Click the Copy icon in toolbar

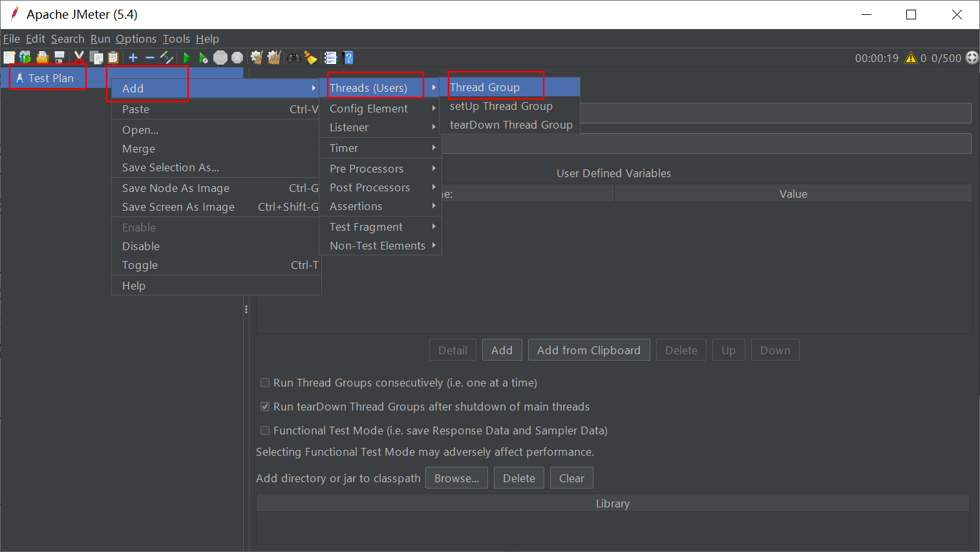coord(96,58)
